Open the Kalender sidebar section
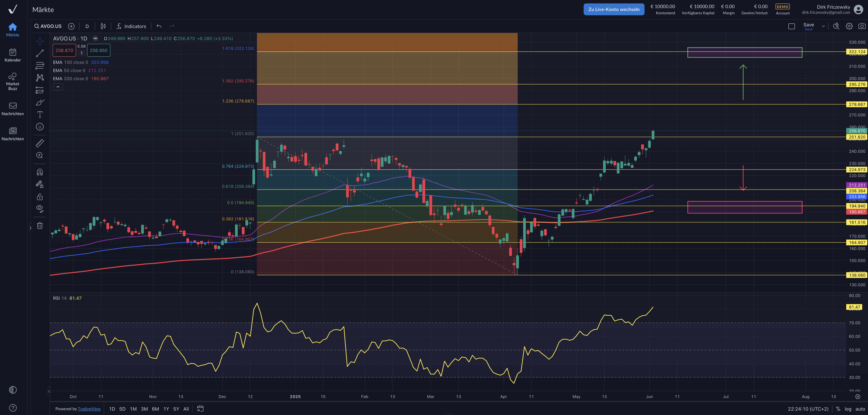Screen dimensions: 868x415 point(12,55)
